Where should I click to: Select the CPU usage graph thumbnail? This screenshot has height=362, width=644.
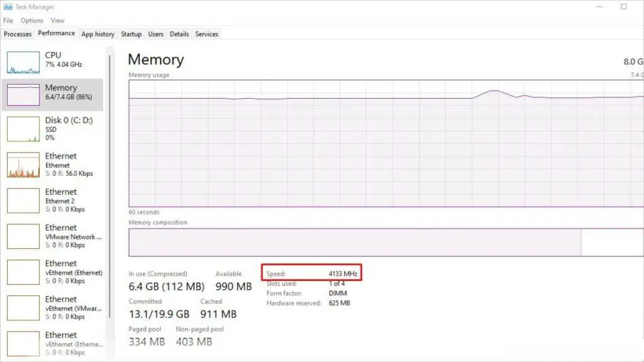(23, 62)
